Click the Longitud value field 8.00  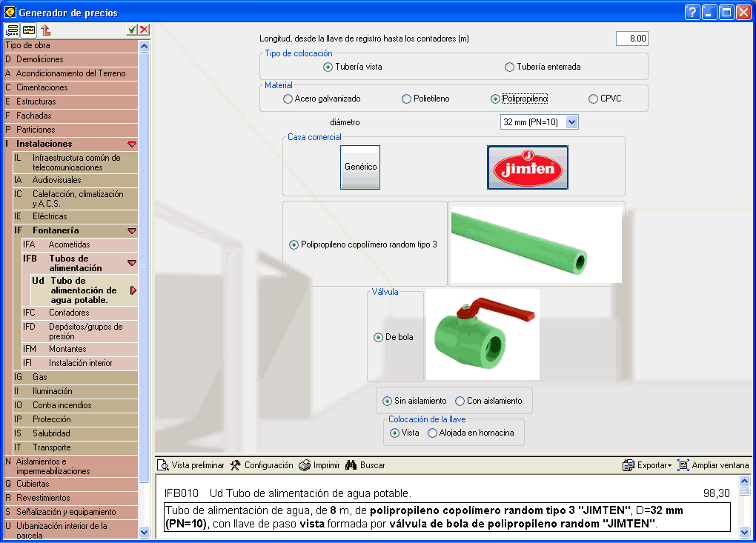tap(631, 39)
